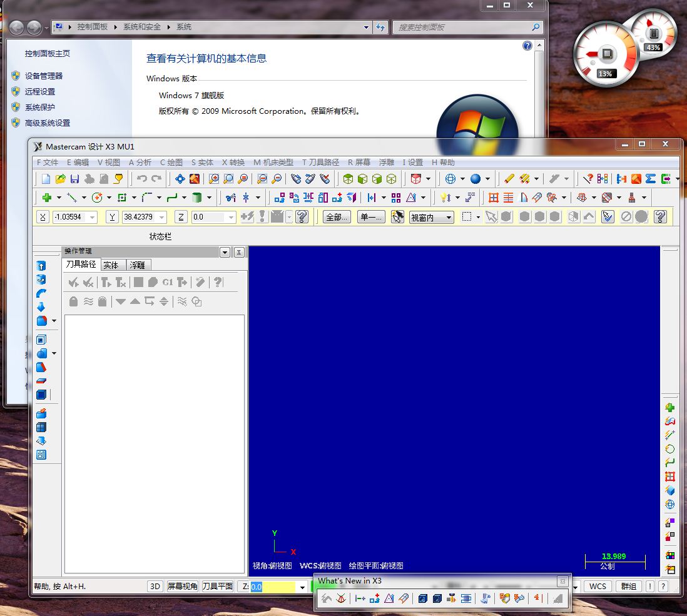Toggle the cursor checkmark verify selection icon
This screenshot has width=687, height=616.
tap(608, 217)
